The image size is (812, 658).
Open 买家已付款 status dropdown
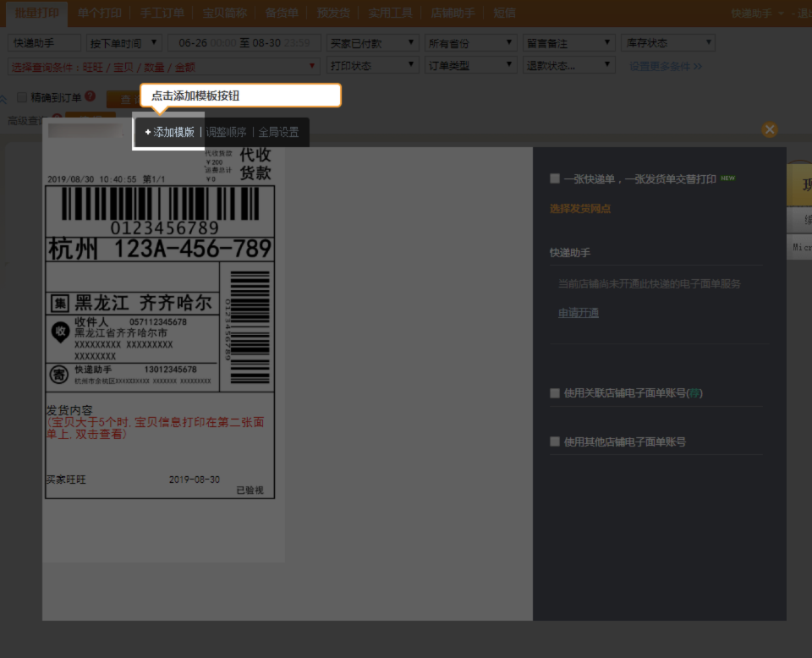372,43
